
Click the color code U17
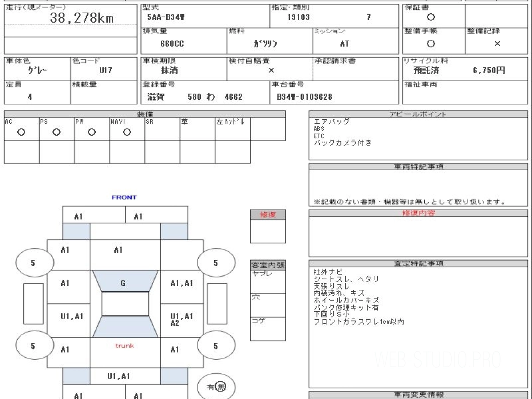click(106, 70)
